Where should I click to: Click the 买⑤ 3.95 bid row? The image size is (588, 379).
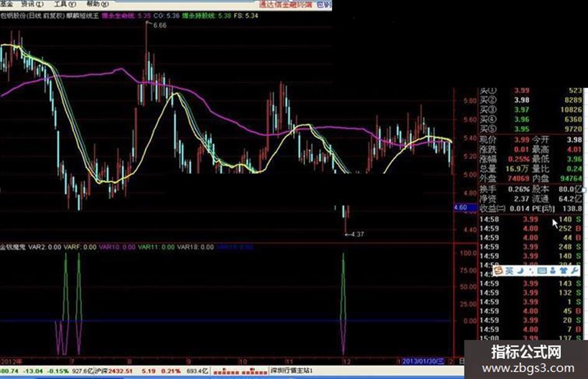tap(531, 129)
